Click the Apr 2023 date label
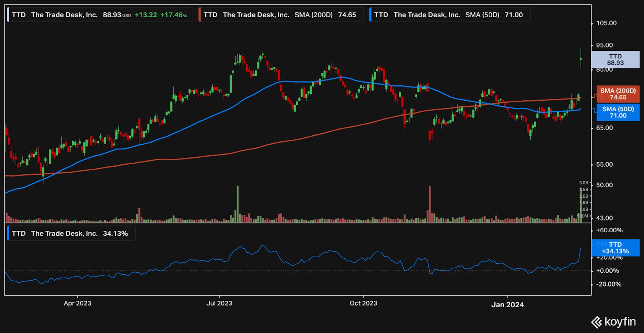The image size is (644, 333). click(x=77, y=303)
